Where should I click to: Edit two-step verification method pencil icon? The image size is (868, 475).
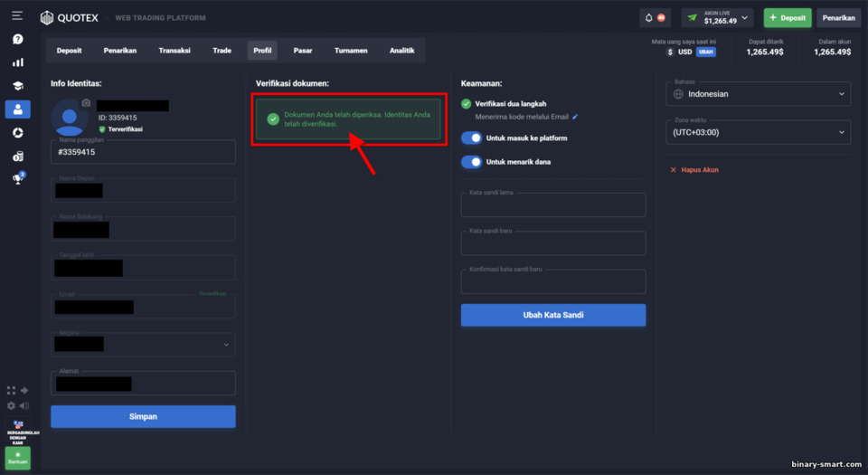coord(575,117)
